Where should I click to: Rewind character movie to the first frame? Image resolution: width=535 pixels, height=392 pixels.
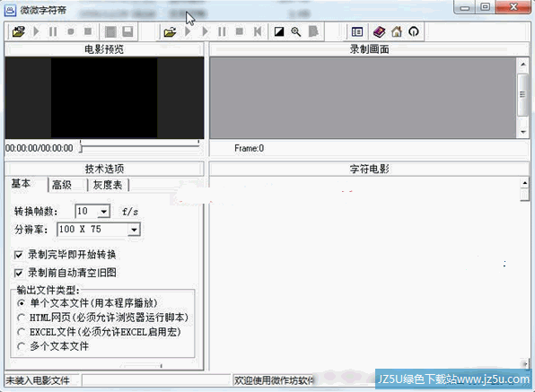pyautogui.click(x=258, y=31)
